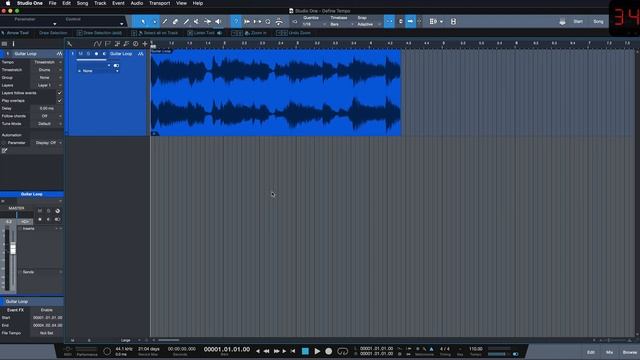This screenshot has width=640, height=360.
Task: Open the wrench track list options
Action: pos(69,44)
